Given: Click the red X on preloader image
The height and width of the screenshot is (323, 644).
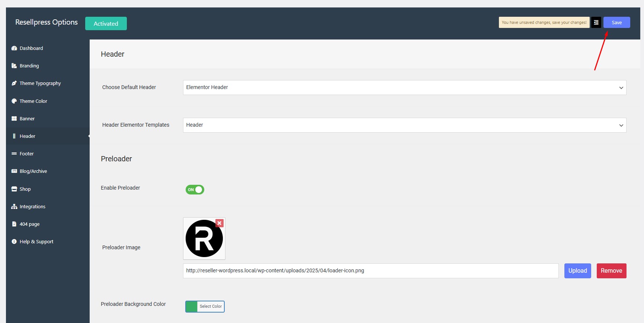Looking at the screenshot, I should click(x=220, y=223).
